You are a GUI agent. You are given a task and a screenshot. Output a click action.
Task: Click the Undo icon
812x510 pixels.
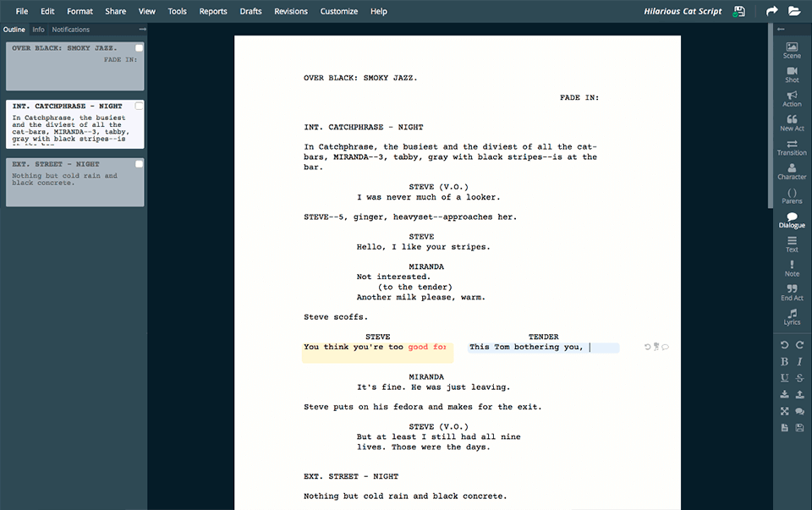(784, 344)
